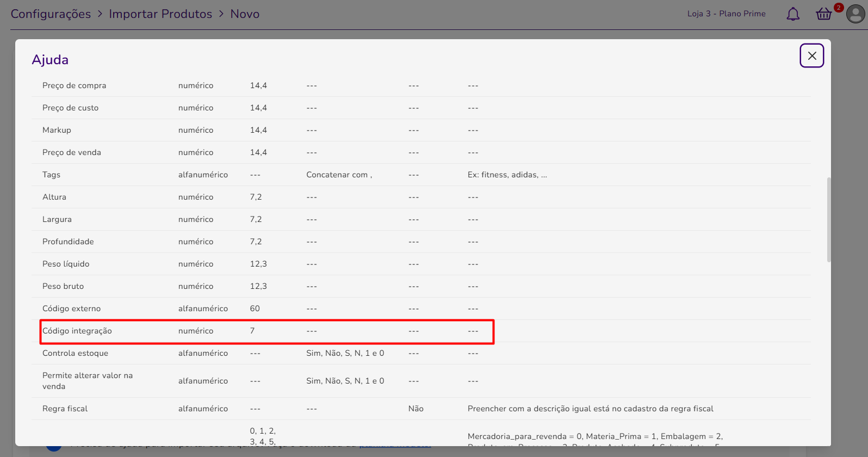The height and width of the screenshot is (457, 868).
Task: Go to Importar Produtos breadcrumb
Action: (160, 14)
